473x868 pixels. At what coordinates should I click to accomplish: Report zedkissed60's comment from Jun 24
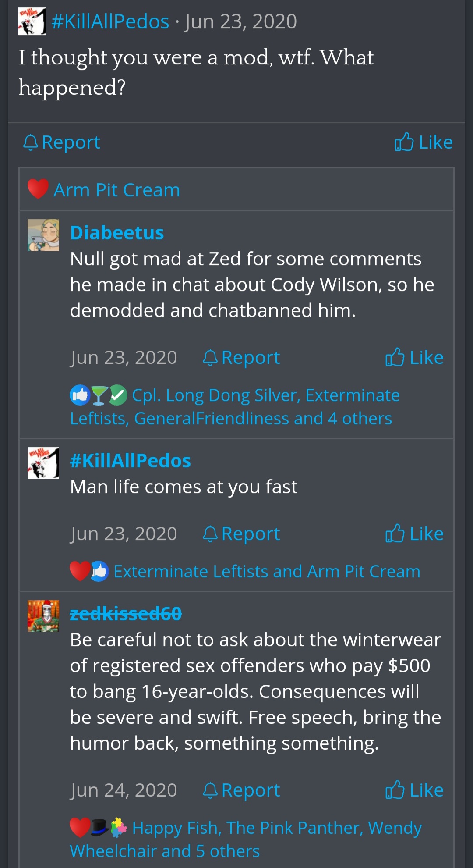pos(241,790)
